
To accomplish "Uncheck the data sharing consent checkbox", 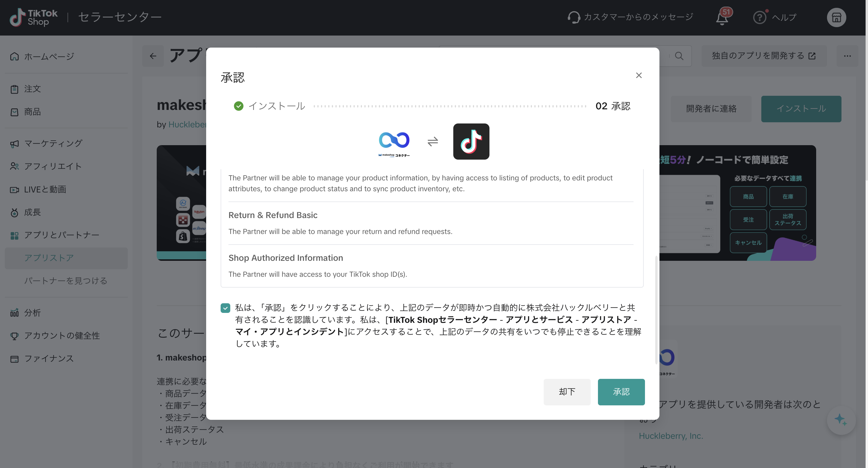I will [226, 309].
